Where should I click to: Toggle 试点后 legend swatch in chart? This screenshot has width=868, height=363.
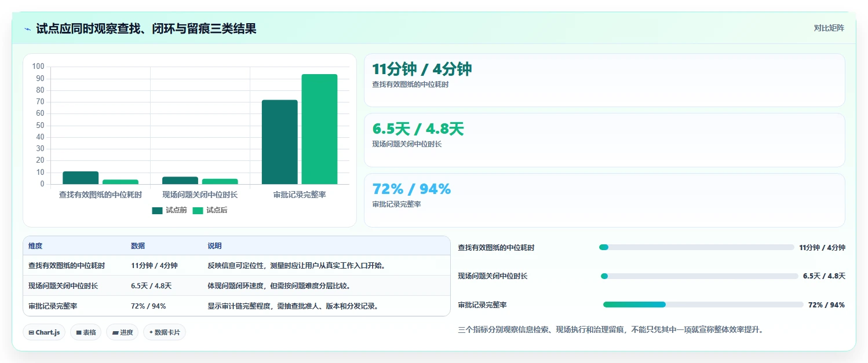tap(198, 211)
